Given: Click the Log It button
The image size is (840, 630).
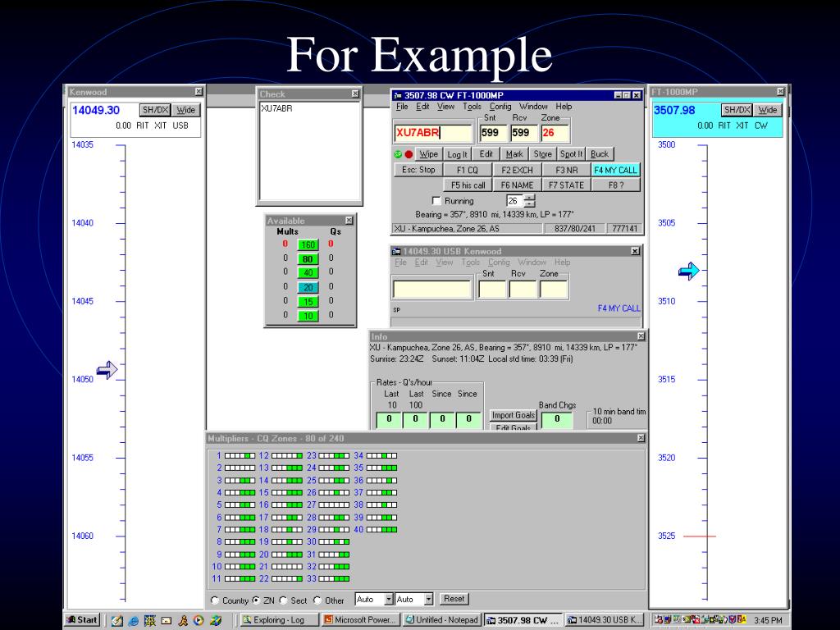Looking at the screenshot, I should tap(457, 154).
